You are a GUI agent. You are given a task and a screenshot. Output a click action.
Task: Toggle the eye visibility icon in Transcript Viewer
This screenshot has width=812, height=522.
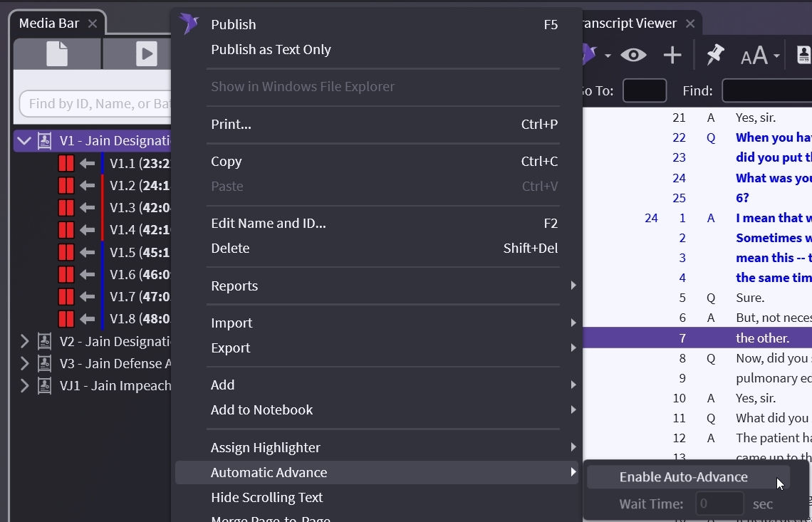(x=633, y=55)
